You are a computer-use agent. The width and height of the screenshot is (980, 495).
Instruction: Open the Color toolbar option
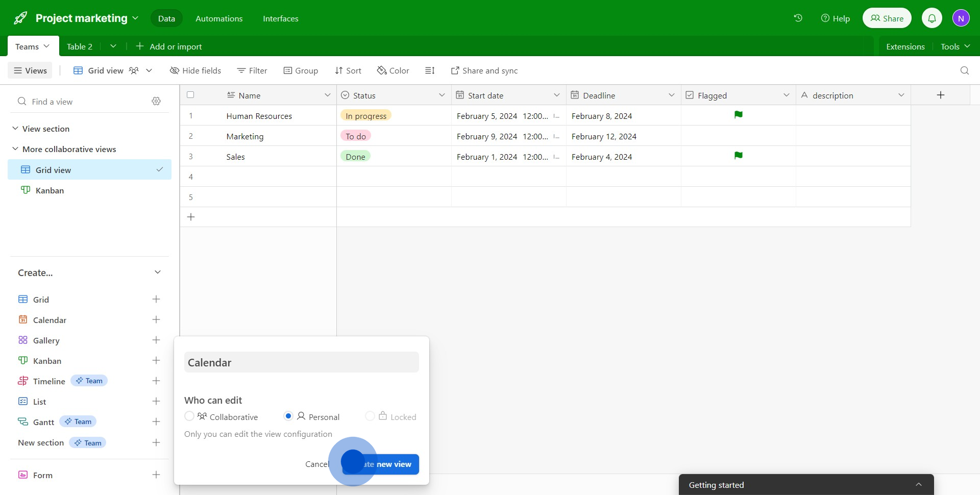(393, 70)
